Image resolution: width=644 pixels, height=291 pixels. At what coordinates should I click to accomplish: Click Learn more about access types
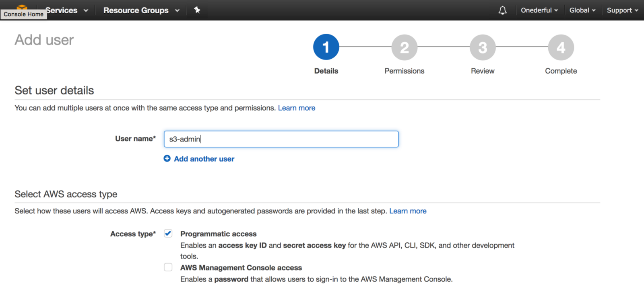click(x=408, y=211)
